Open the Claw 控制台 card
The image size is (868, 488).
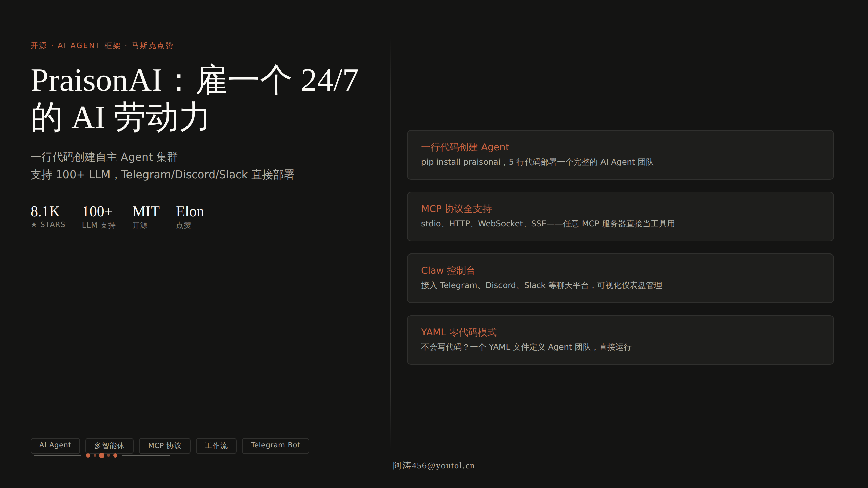(620, 278)
